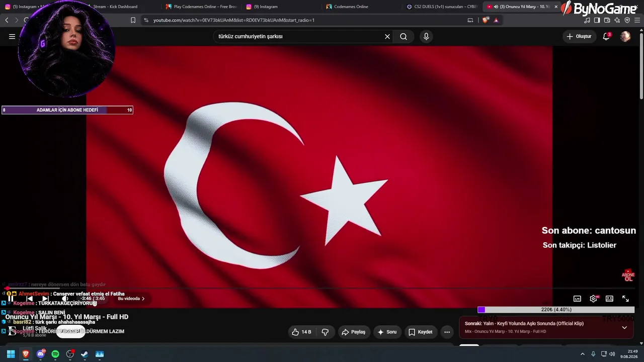Open Discord from the taskbar
The height and width of the screenshot is (362, 644).
41,354
